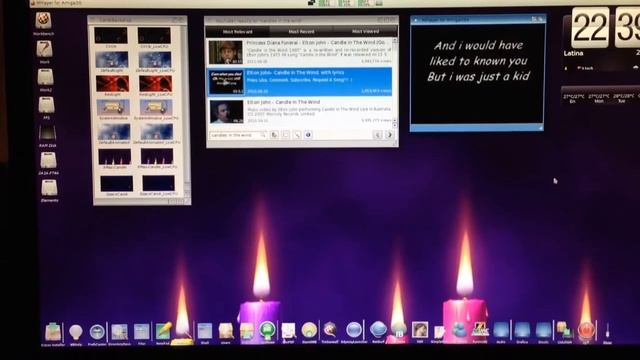Select third Elton John Candle in The Wind result
The image size is (640, 360).
pos(300,111)
